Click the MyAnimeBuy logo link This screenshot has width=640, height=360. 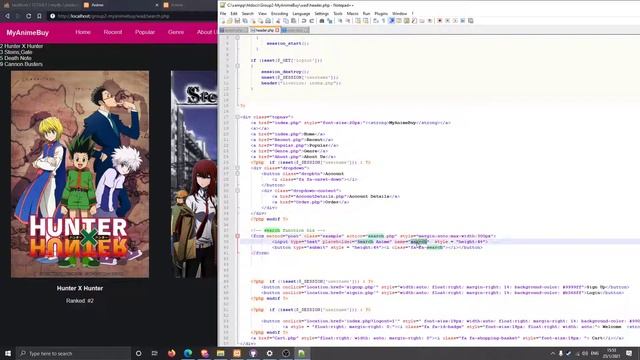pyautogui.click(x=27, y=33)
